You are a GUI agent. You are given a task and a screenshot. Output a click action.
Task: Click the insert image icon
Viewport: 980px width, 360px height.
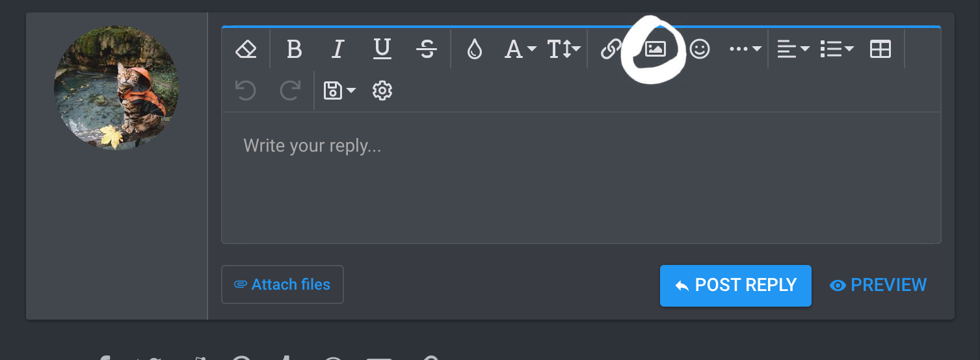click(655, 49)
